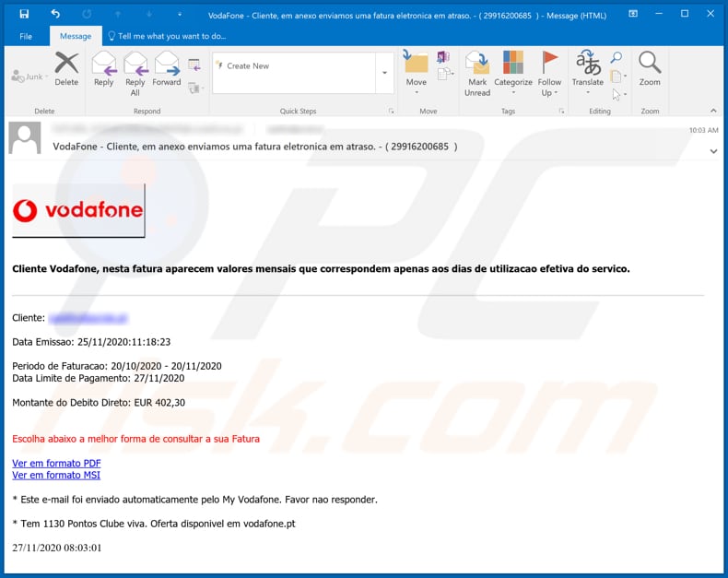The height and width of the screenshot is (578, 728).
Task: Open the Translate menu
Action: (587, 73)
